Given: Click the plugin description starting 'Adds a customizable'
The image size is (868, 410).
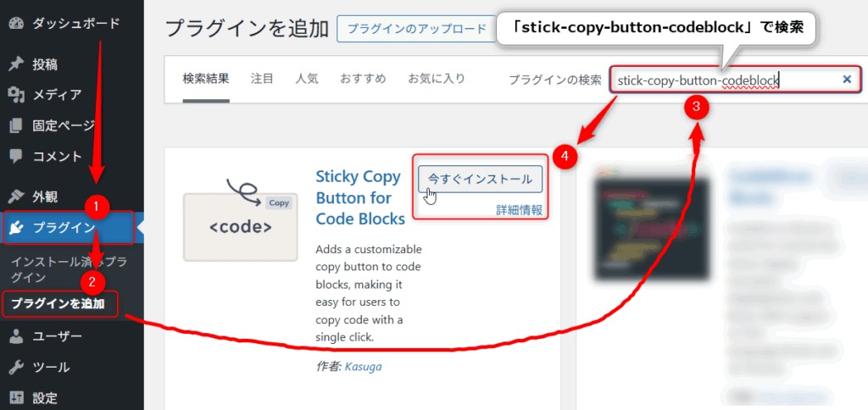Looking at the screenshot, I should pos(369,292).
